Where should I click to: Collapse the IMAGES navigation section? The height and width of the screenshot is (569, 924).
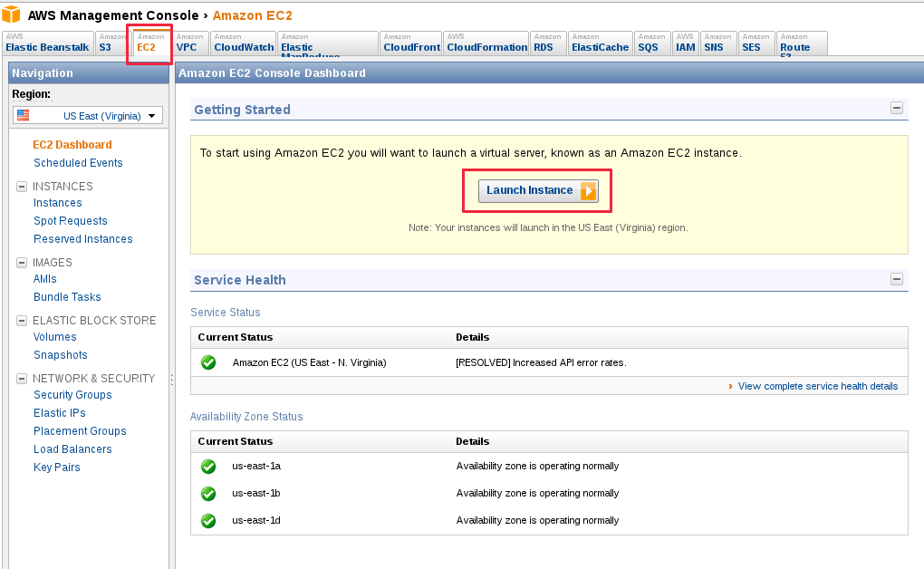[22, 263]
